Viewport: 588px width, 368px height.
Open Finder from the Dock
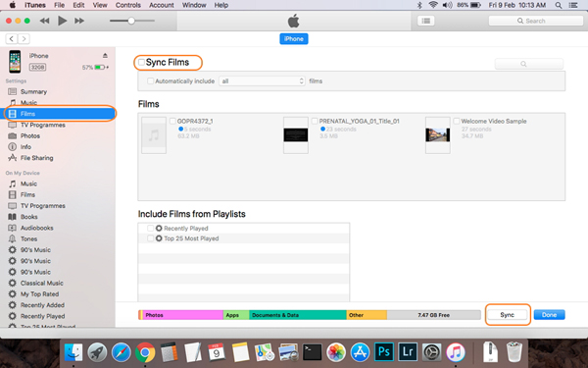tap(73, 352)
